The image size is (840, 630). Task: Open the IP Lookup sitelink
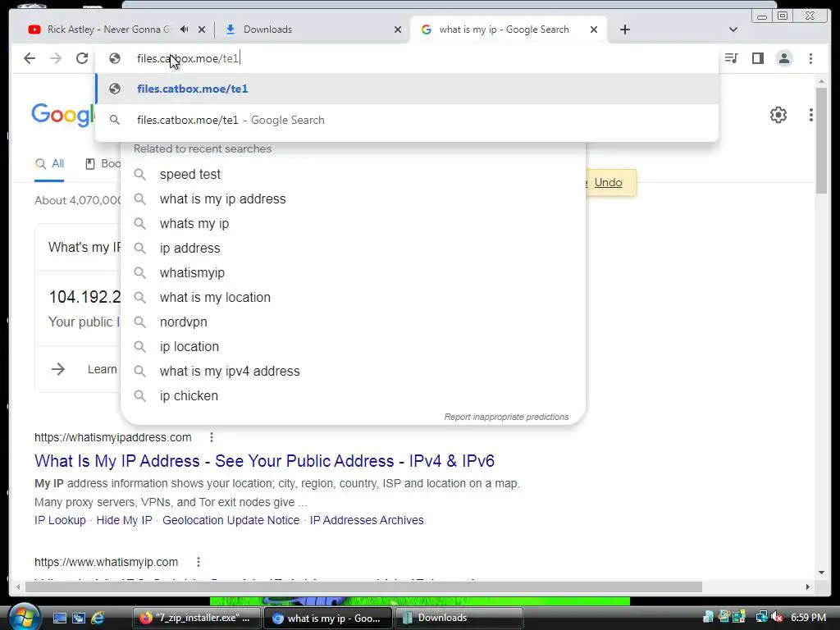point(60,520)
